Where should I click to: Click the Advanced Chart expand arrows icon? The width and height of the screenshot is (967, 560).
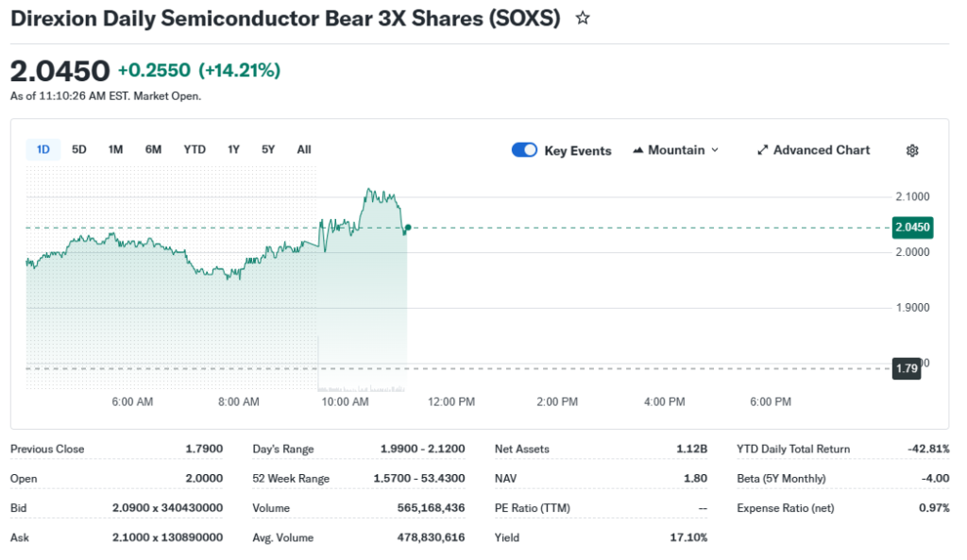pos(763,150)
